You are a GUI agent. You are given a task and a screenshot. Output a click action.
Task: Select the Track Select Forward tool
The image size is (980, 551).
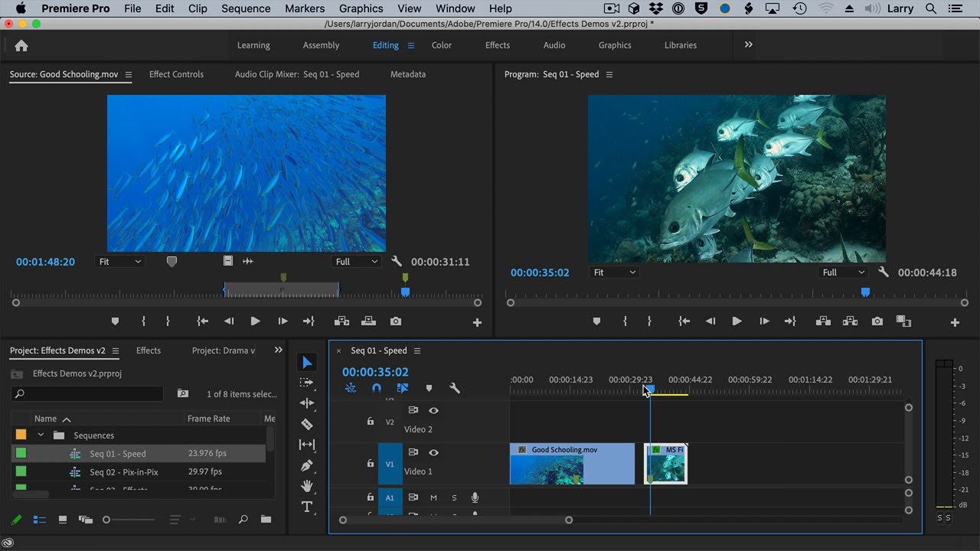[307, 383]
